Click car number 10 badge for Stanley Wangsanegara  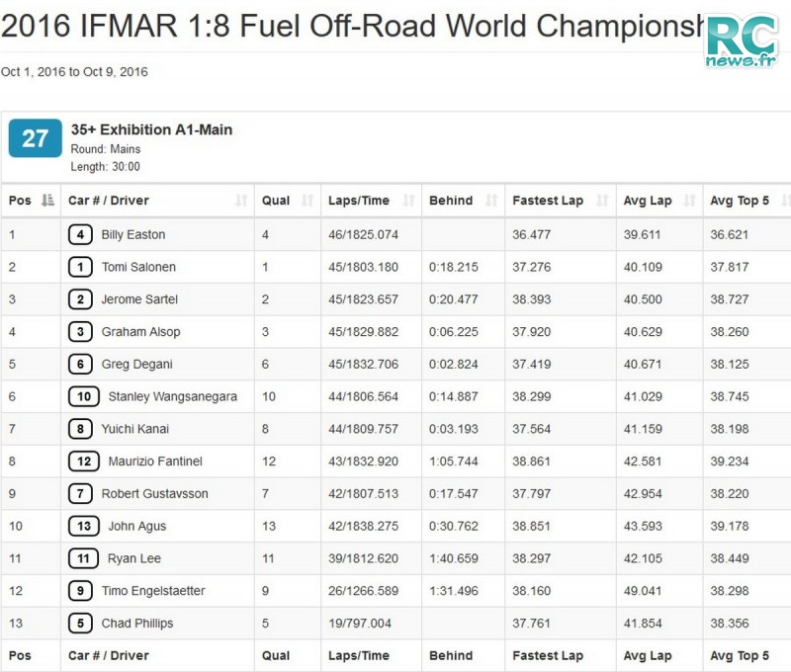pyautogui.click(x=83, y=396)
